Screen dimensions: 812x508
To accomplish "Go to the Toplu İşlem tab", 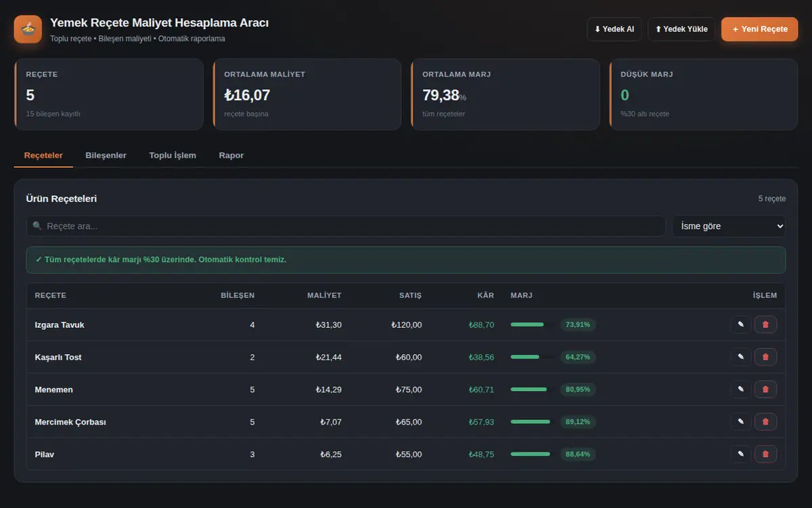I will 173,156.
